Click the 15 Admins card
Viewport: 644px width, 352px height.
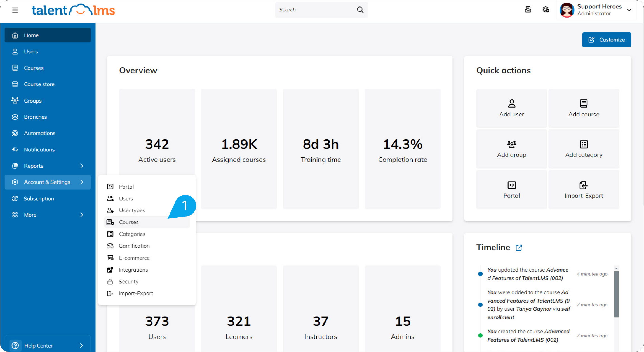[x=403, y=309]
